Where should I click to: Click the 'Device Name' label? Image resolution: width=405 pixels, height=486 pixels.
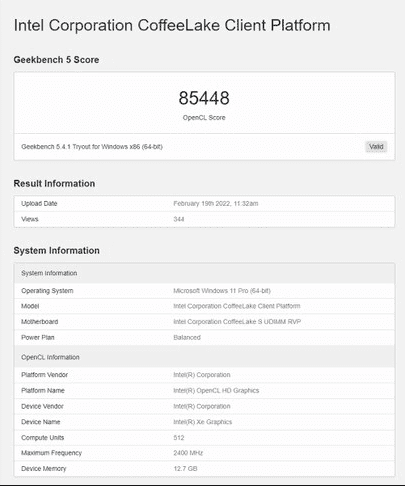pos(41,422)
